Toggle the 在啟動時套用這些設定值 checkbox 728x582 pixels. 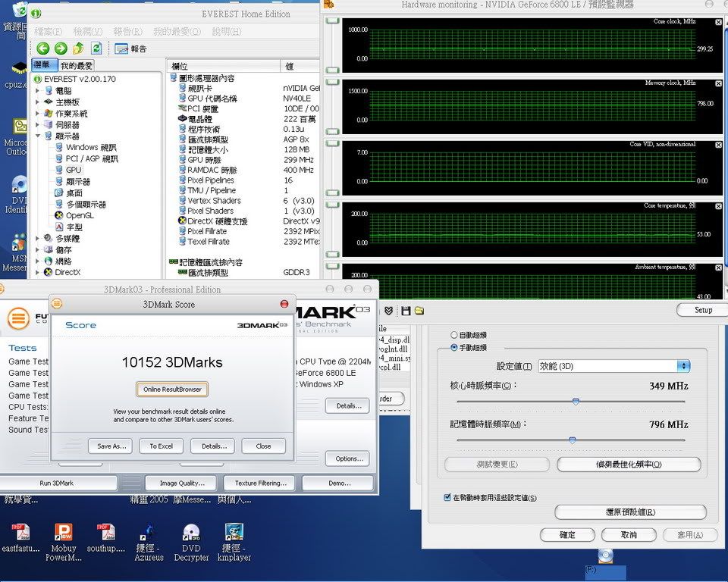[x=447, y=497]
